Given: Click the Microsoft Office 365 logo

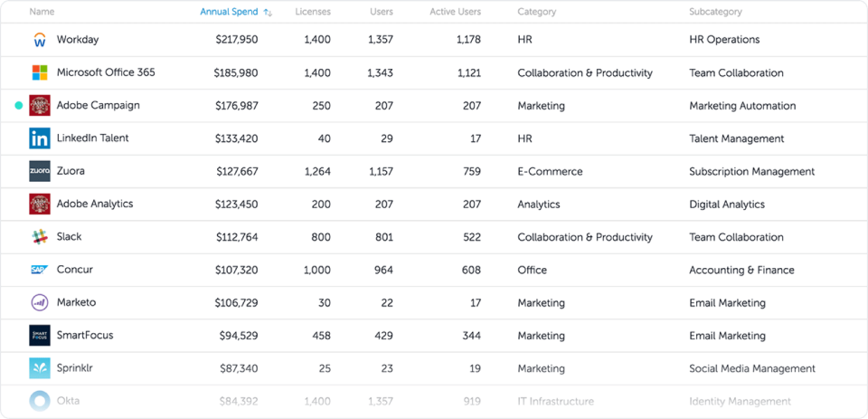Looking at the screenshot, I should 40,72.
